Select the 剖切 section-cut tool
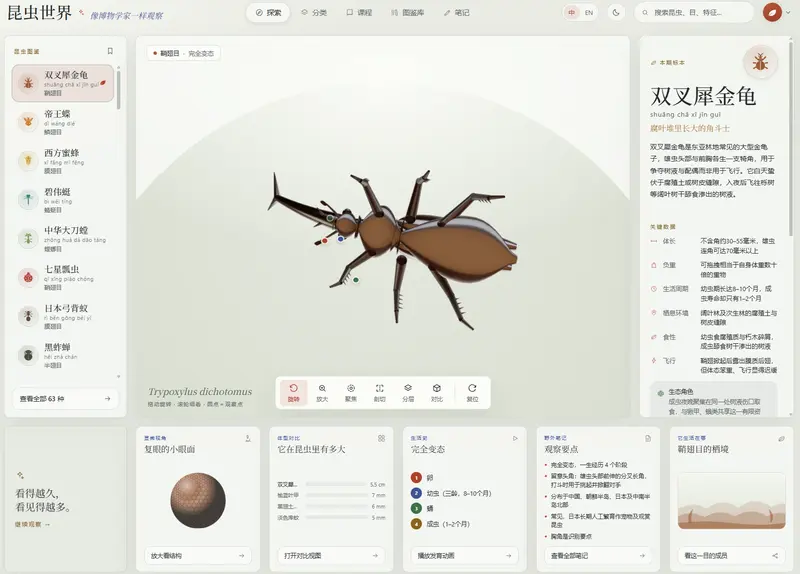 click(x=380, y=392)
